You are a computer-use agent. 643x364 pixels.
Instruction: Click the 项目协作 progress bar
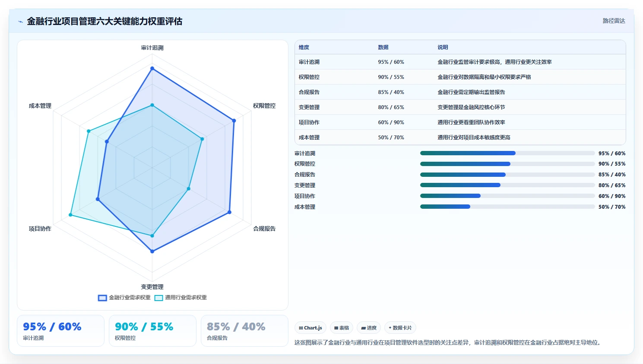pyautogui.click(x=507, y=196)
